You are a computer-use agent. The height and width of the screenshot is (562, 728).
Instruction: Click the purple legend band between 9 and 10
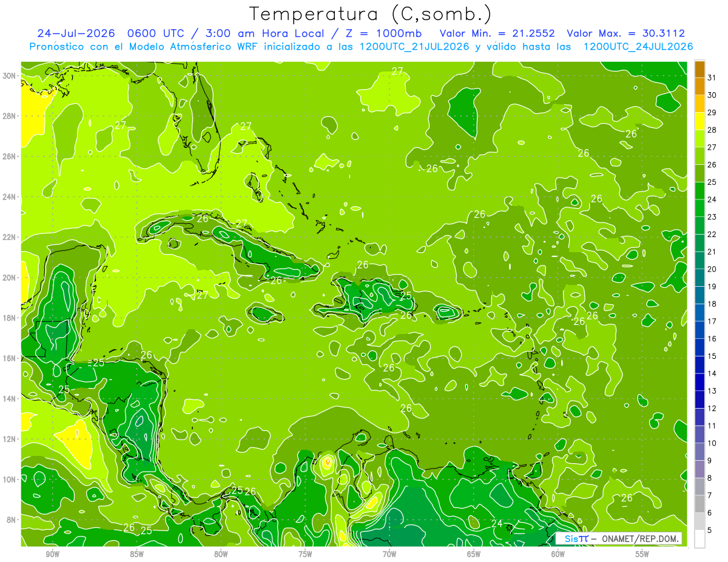click(699, 452)
